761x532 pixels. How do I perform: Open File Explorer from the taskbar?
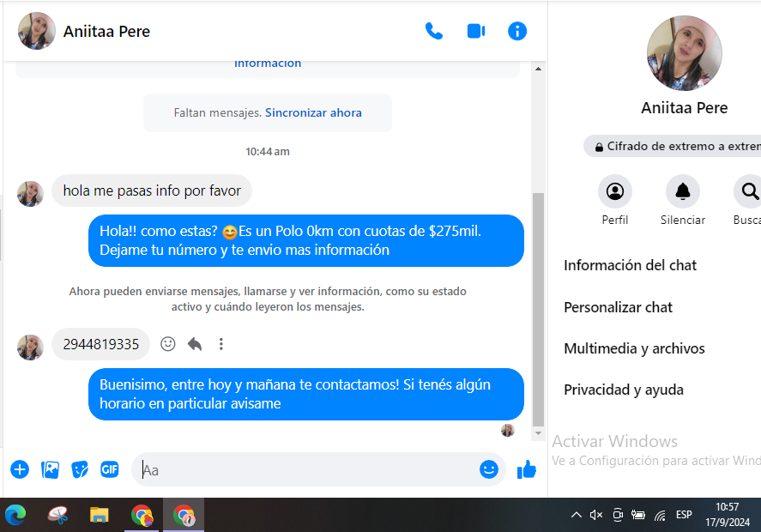pos(100,515)
